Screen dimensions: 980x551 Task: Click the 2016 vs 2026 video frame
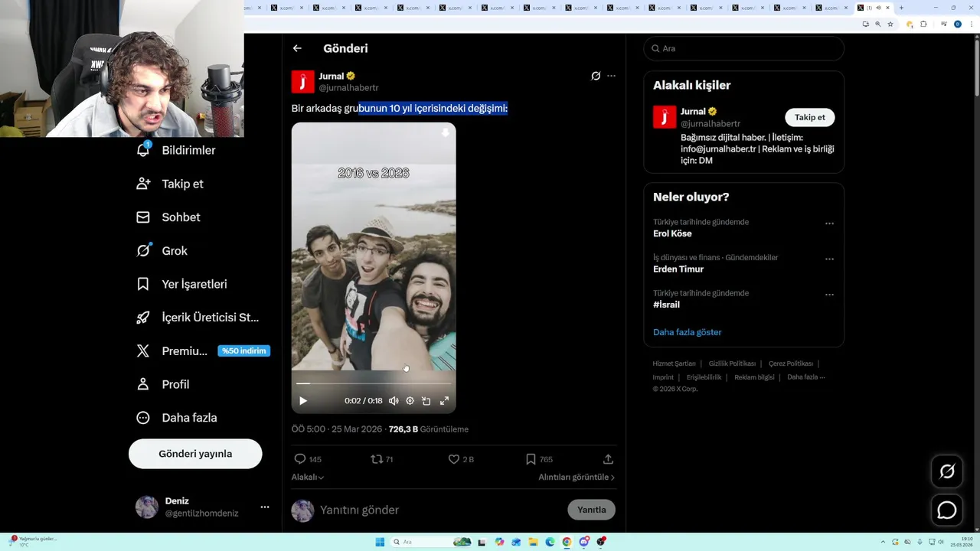(374, 268)
